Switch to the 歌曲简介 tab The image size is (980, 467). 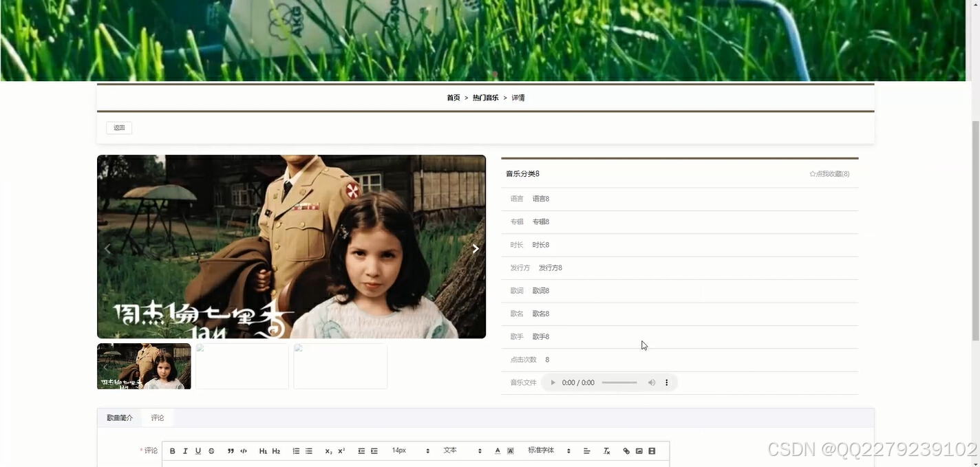[120, 417]
